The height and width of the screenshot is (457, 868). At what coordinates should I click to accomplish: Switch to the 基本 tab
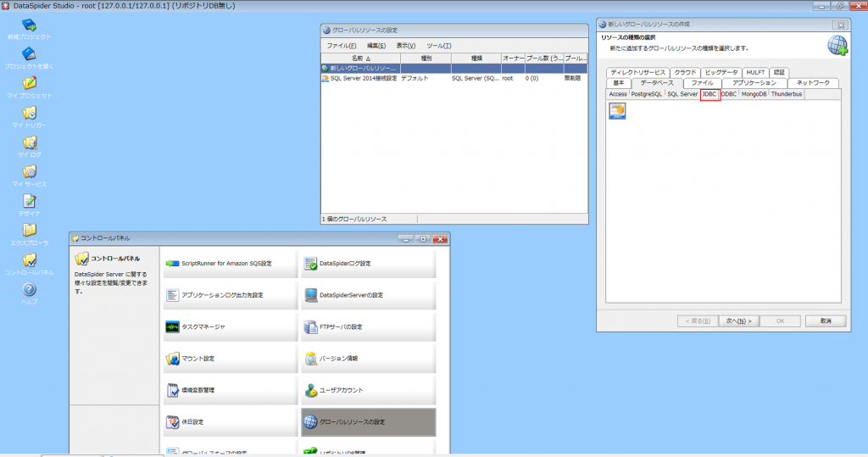pyautogui.click(x=618, y=82)
